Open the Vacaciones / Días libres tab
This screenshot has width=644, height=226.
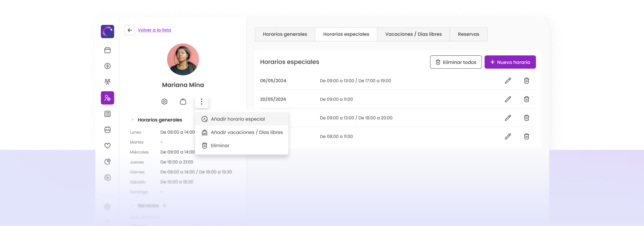(413, 34)
